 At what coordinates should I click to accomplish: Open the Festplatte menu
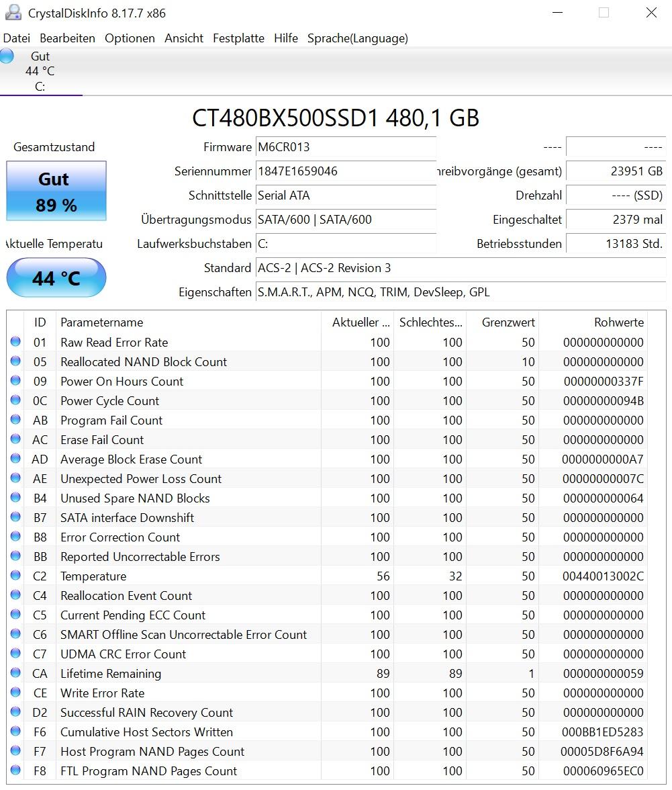(x=238, y=38)
